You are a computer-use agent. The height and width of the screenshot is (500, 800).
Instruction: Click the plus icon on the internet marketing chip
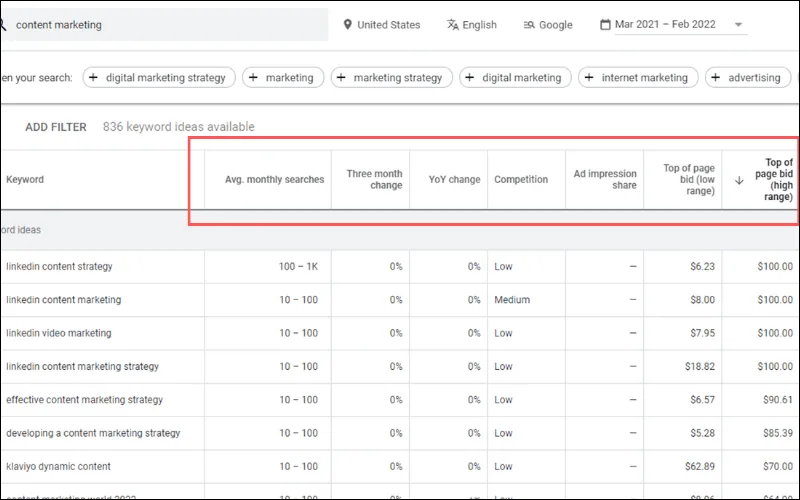589,78
